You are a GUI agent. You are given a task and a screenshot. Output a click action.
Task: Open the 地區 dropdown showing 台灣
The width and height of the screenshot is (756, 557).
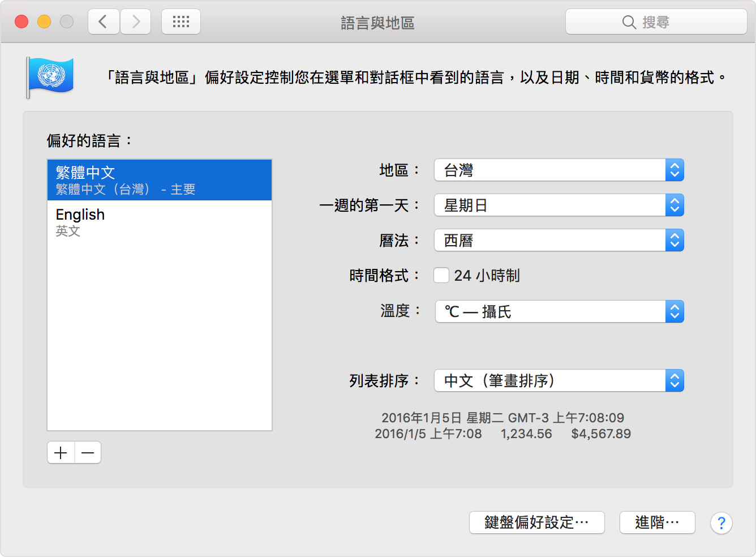pos(559,170)
